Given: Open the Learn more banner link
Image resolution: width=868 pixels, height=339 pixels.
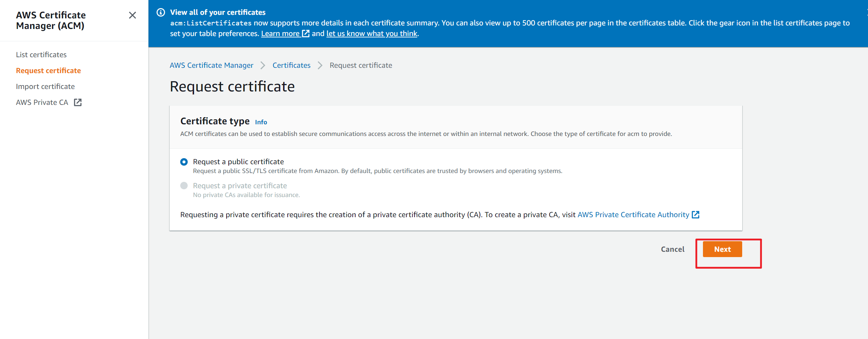Looking at the screenshot, I should 280,34.
